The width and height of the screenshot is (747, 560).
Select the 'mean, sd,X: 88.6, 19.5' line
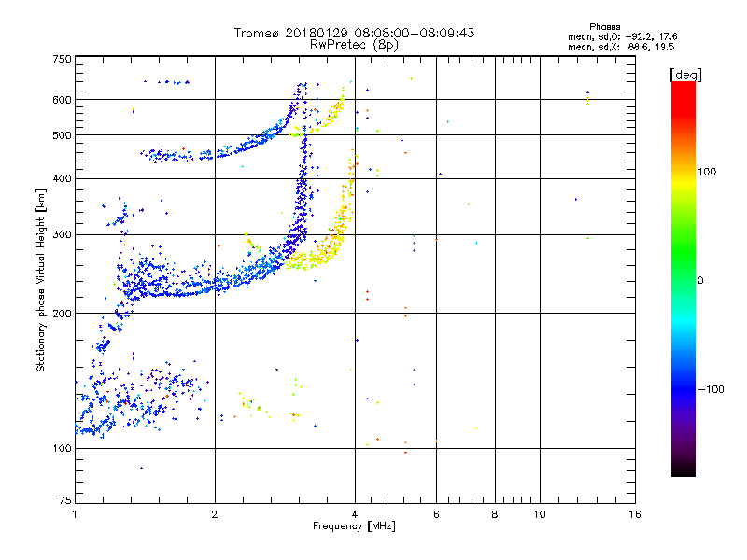pos(621,47)
